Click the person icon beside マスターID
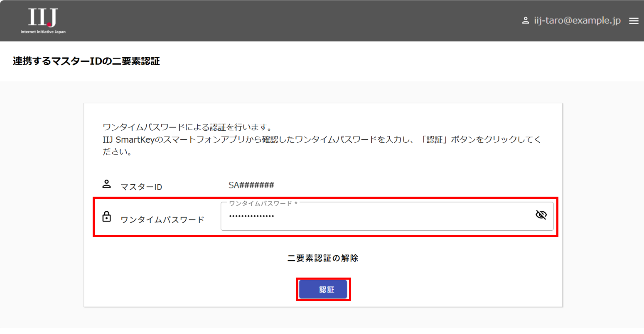Viewport: 644px width, 334px height. [x=107, y=184]
